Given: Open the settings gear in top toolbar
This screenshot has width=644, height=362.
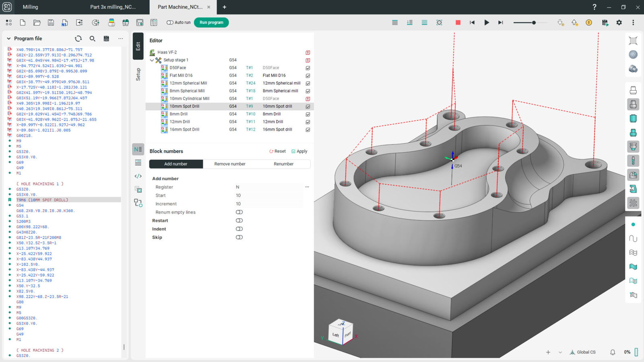Looking at the screenshot, I should coord(619,23).
